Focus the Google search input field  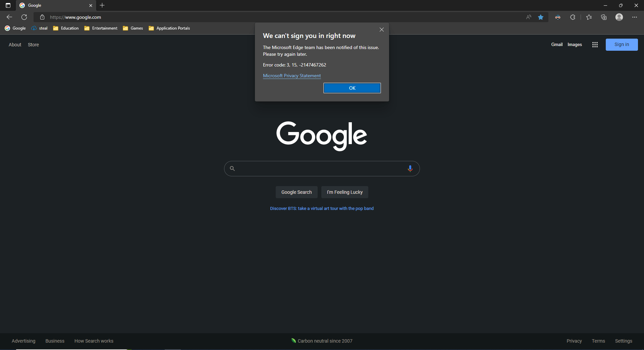[322, 169]
